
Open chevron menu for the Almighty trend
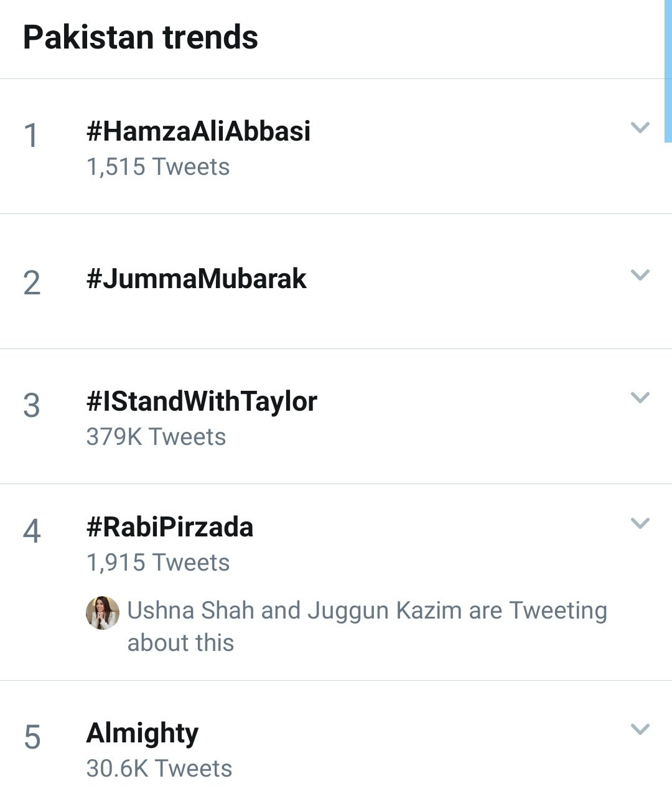pyautogui.click(x=640, y=729)
